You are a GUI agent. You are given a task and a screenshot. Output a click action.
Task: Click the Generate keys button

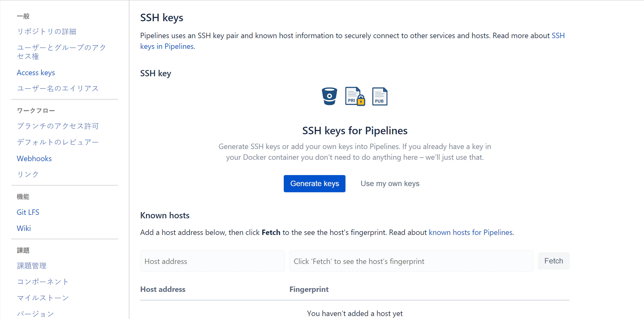pyautogui.click(x=314, y=184)
